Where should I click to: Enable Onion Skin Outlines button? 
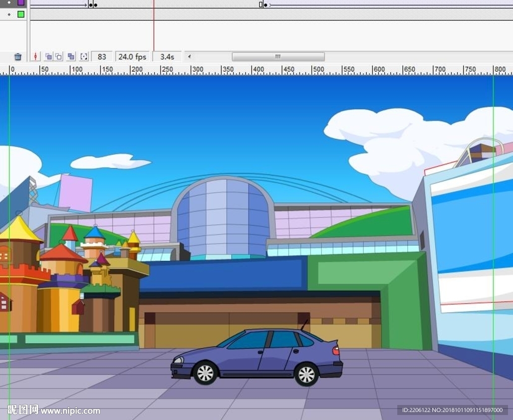tap(59, 57)
